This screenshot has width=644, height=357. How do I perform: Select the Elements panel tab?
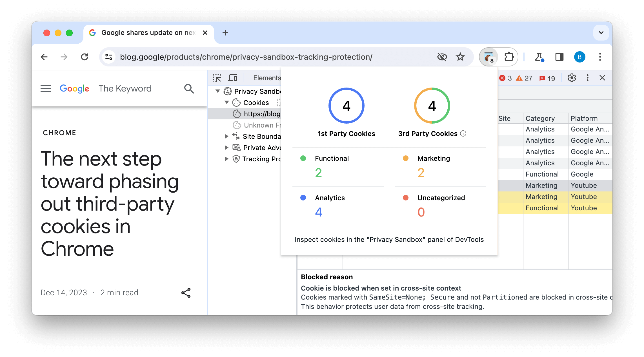click(x=267, y=78)
